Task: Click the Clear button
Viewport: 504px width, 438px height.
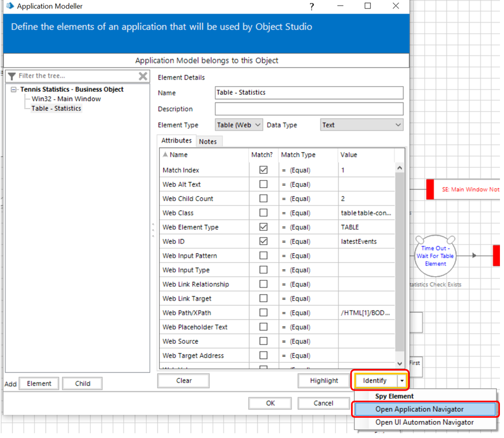Action: [x=184, y=381]
